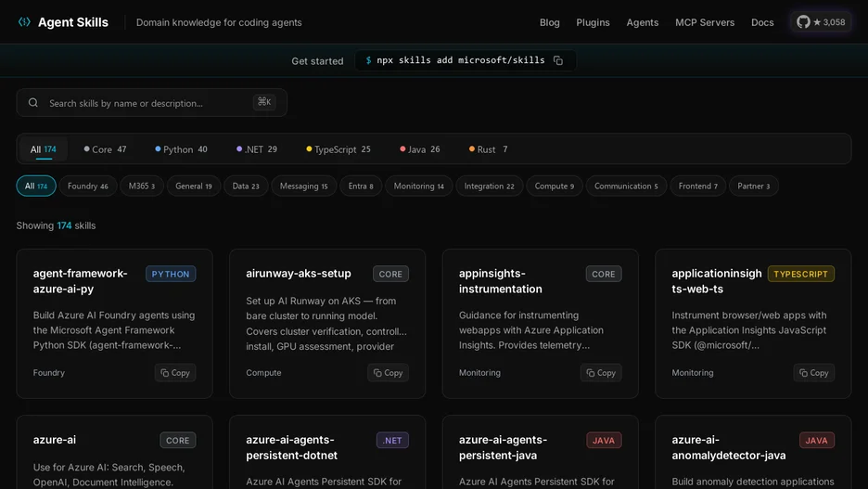This screenshot has height=489, width=868.
Task: Open the agent-framework-azure-ai-py card title
Action: (x=81, y=281)
